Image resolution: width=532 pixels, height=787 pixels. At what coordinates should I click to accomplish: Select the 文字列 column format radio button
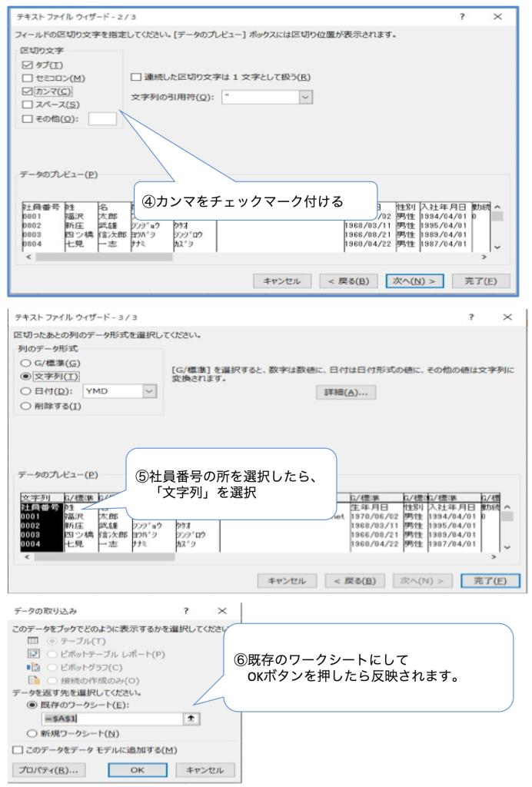pyautogui.click(x=26, y=377)
